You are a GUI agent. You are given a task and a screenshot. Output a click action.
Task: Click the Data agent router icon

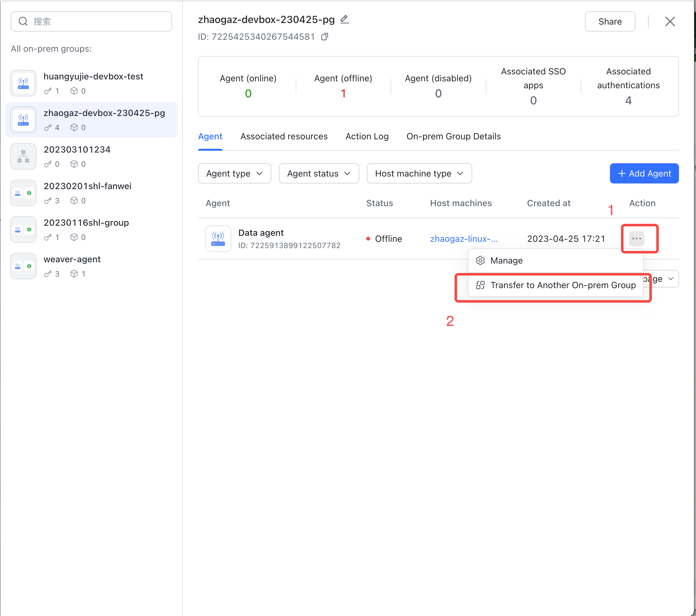(218, 238)
